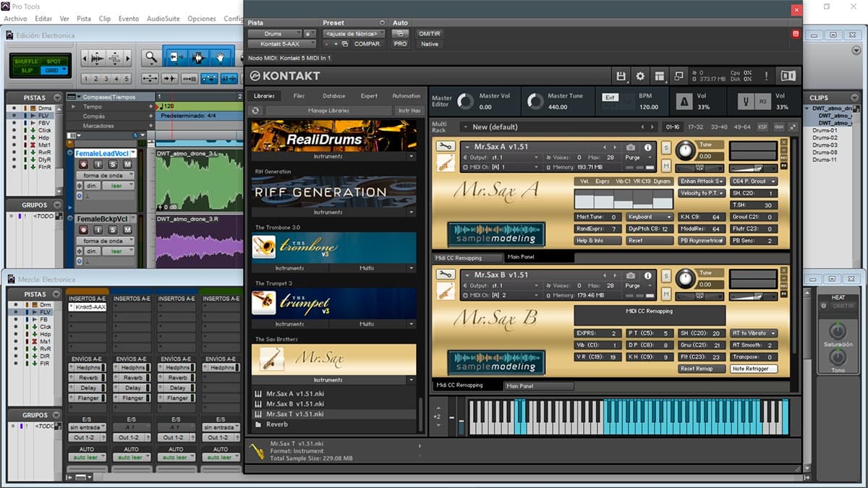The image size is (868, 488).
Task: Open the sample modeling logo on Mr.Sax A
Action: pyautogui.click(x=496, y=234)
